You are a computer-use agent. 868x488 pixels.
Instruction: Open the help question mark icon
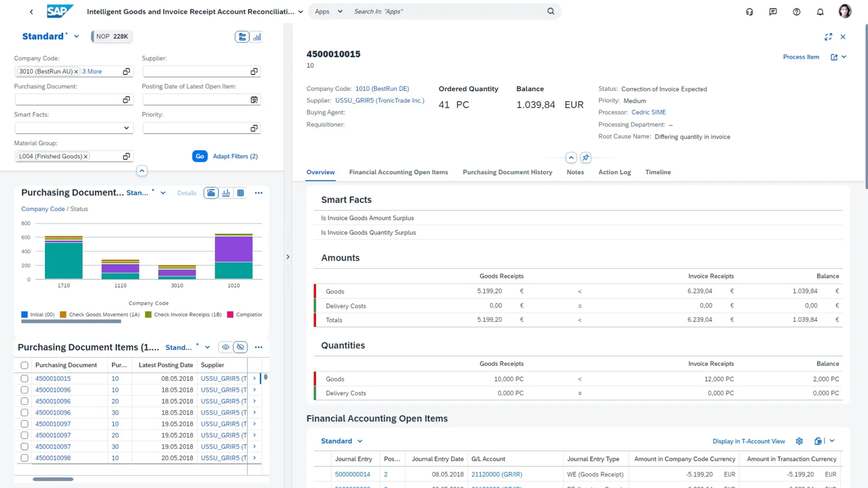coord(796,11)
